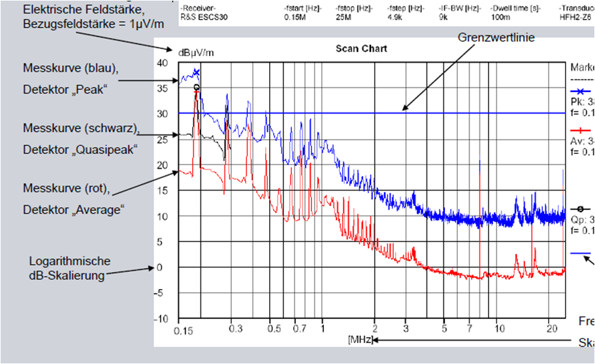Click the y-axis tick label 40
This screenshot has width=595, height=364.
click(162, 63)
